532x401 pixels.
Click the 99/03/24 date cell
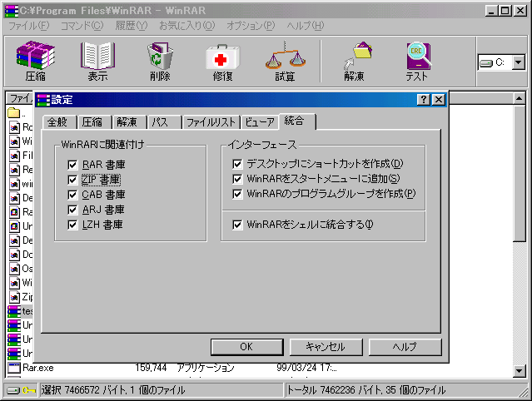click(306, 368)
